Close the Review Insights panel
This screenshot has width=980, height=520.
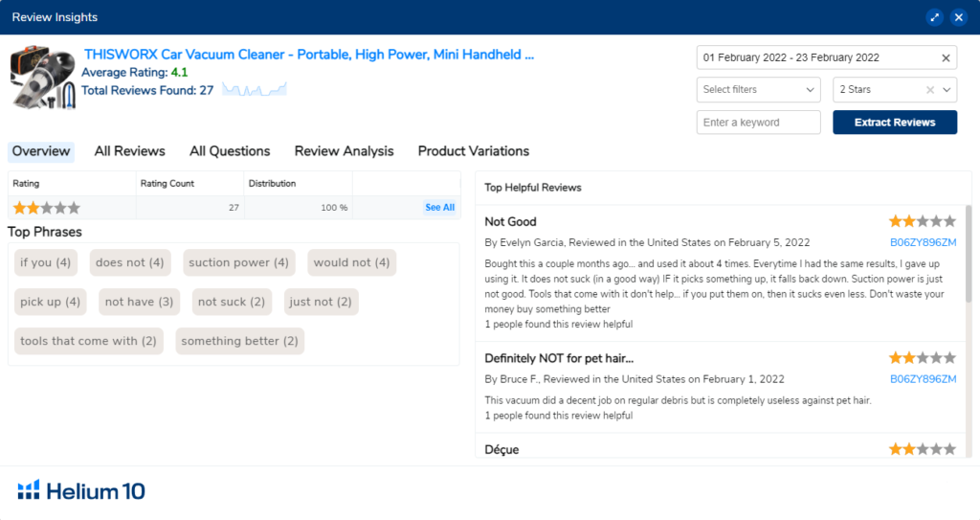[958, 17]
